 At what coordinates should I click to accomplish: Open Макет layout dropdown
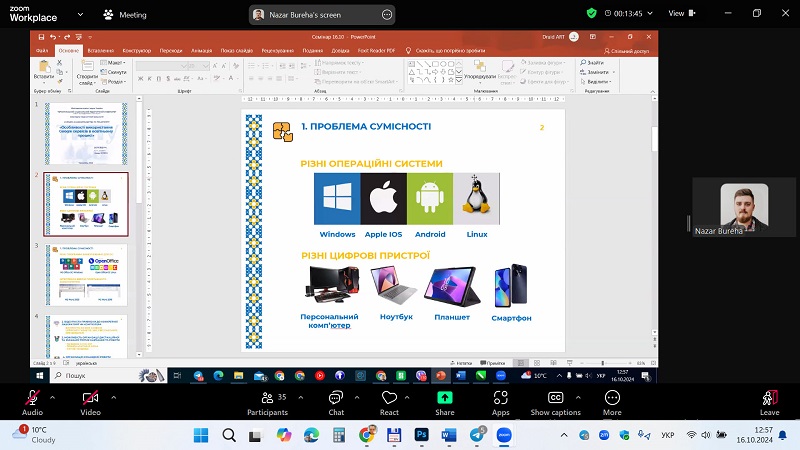click(x=113, y=63)
